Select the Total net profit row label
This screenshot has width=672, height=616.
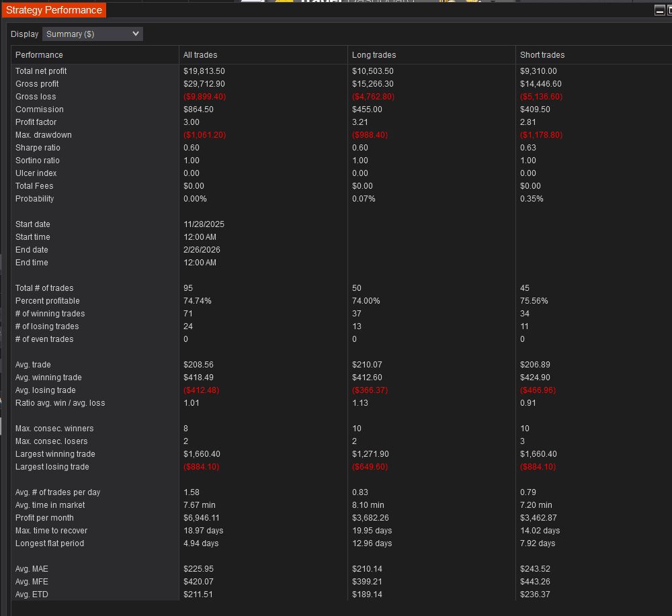pyautogui.click(x=41, y=71)
